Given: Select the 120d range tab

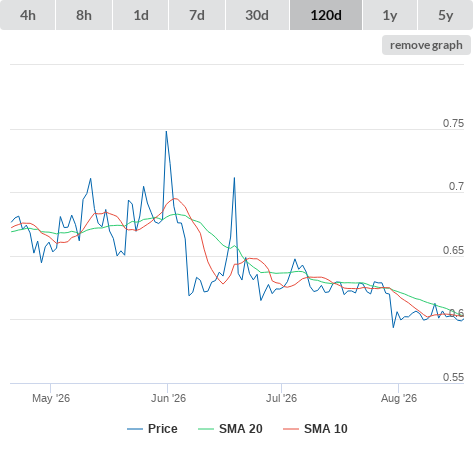Looking at the screenshot, I should pos(326,15).
